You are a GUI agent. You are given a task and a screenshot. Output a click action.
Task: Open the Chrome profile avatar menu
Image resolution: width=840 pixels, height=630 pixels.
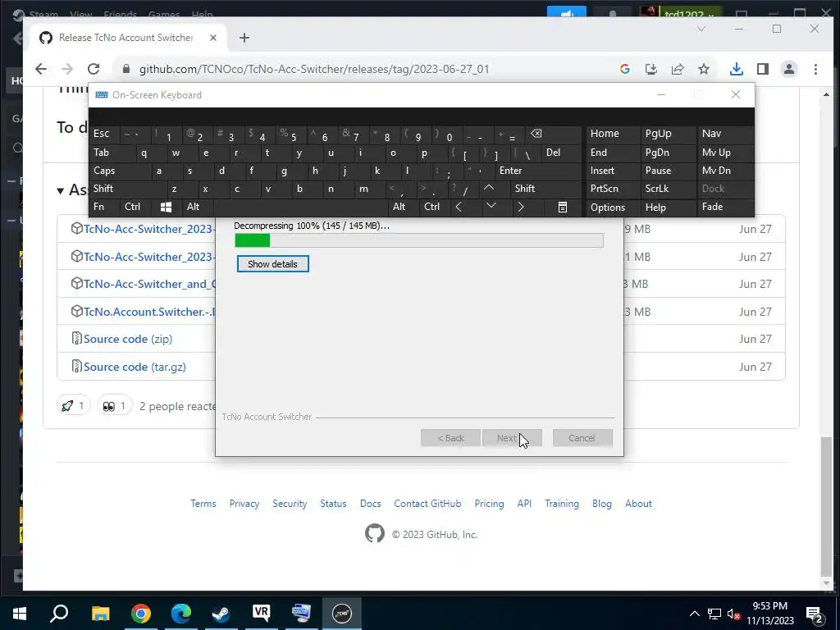[x=788, y=69]
